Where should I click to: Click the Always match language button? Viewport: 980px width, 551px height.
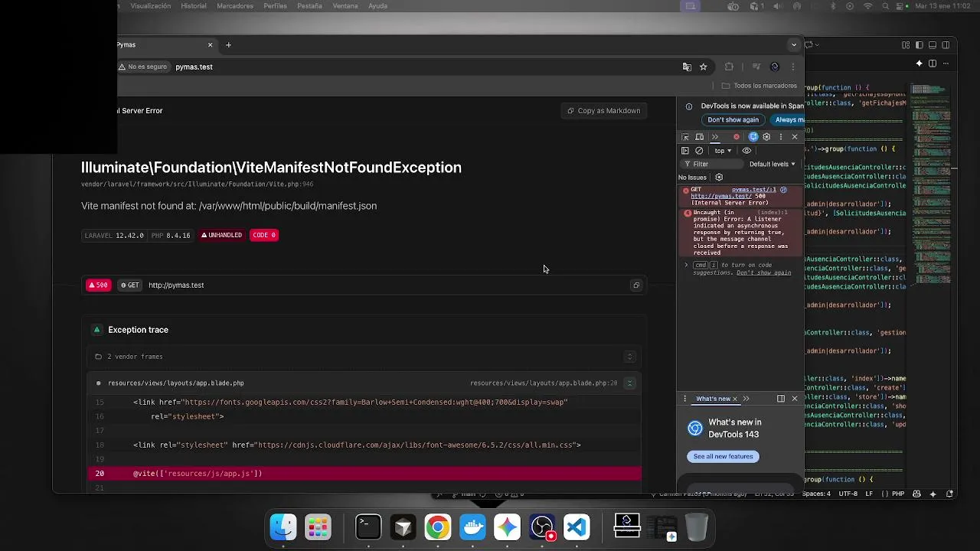click(x=789, y=119)
